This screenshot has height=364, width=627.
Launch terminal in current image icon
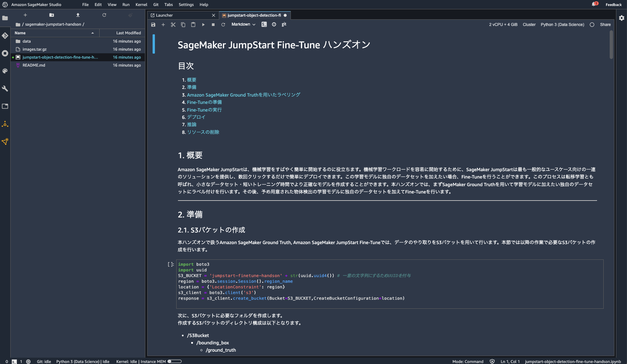pyautogui.click(x=264, y=24)
